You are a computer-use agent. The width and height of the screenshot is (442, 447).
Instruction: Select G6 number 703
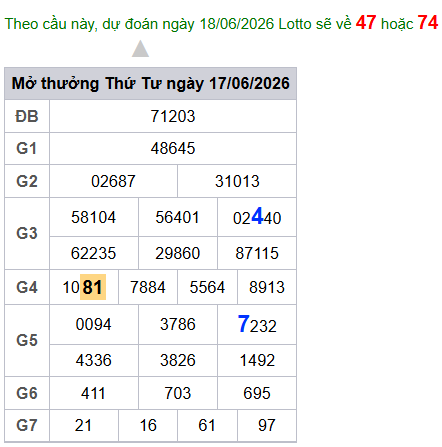(x=178, y=393)
